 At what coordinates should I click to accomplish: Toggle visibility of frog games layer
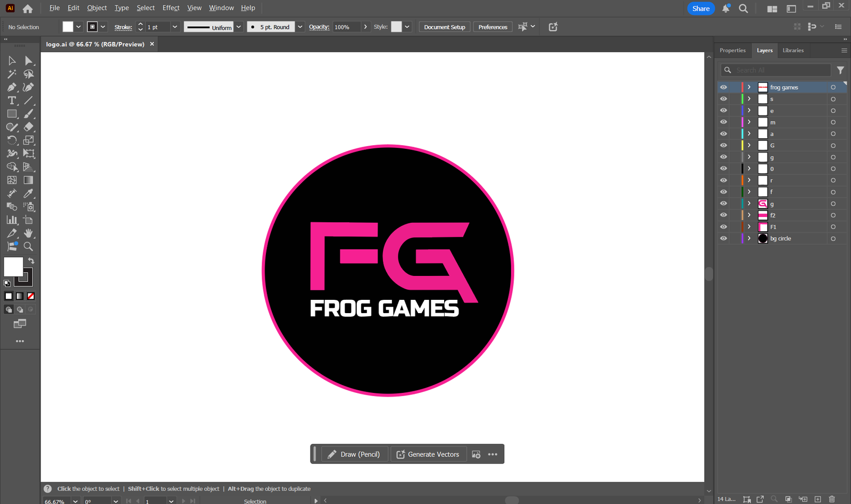[723, 87]
